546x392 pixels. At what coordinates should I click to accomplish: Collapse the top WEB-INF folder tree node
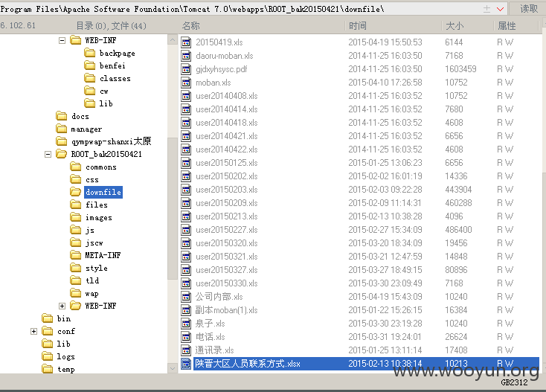click(62, 40)
